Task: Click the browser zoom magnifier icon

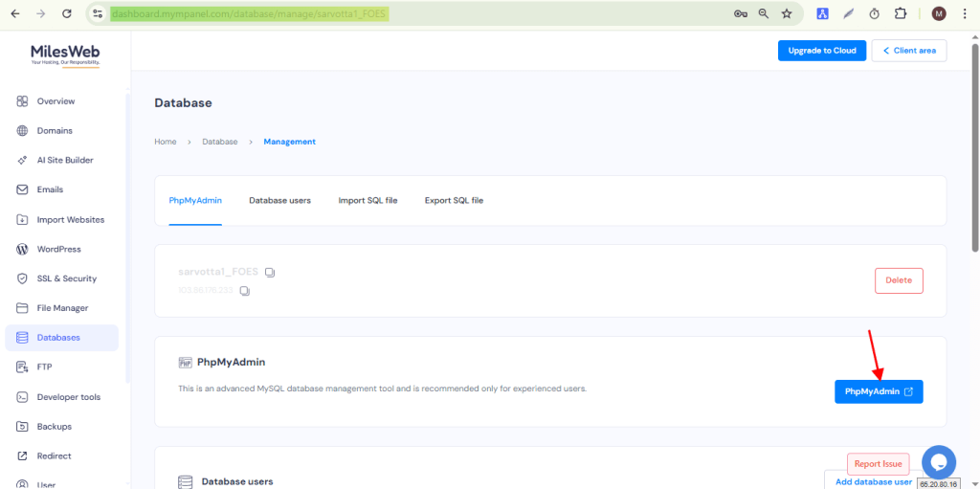Action: pos(764,13)
